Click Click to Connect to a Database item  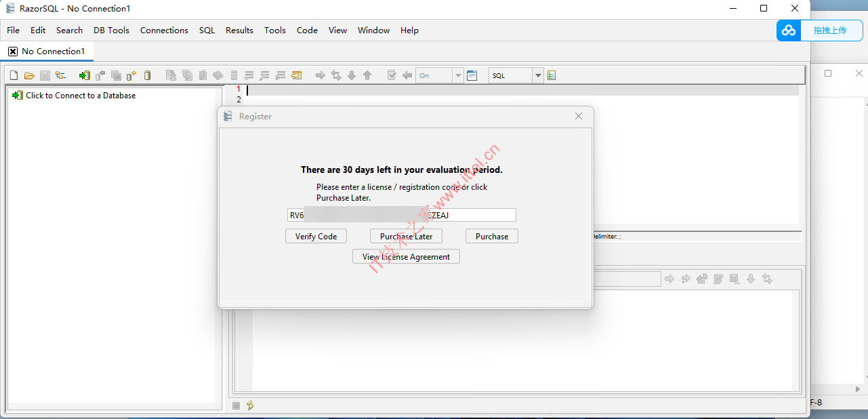point(74,96)
